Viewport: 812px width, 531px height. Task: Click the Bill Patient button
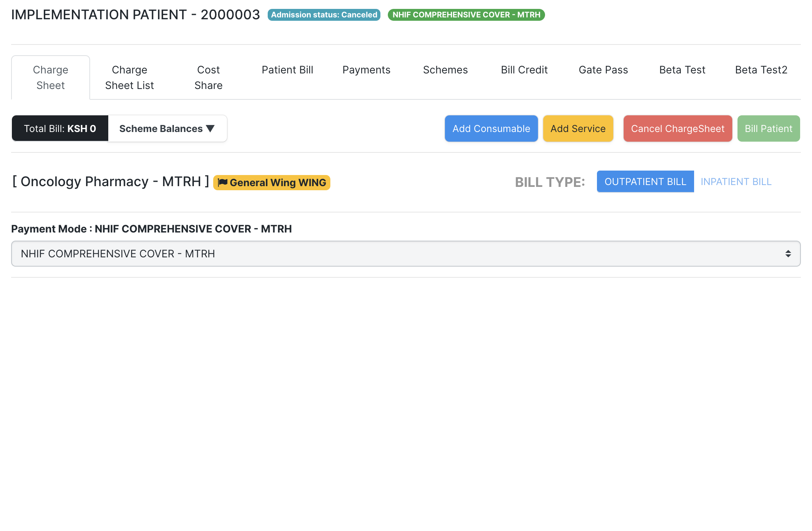pyautogui.click(x=769, y=128)
